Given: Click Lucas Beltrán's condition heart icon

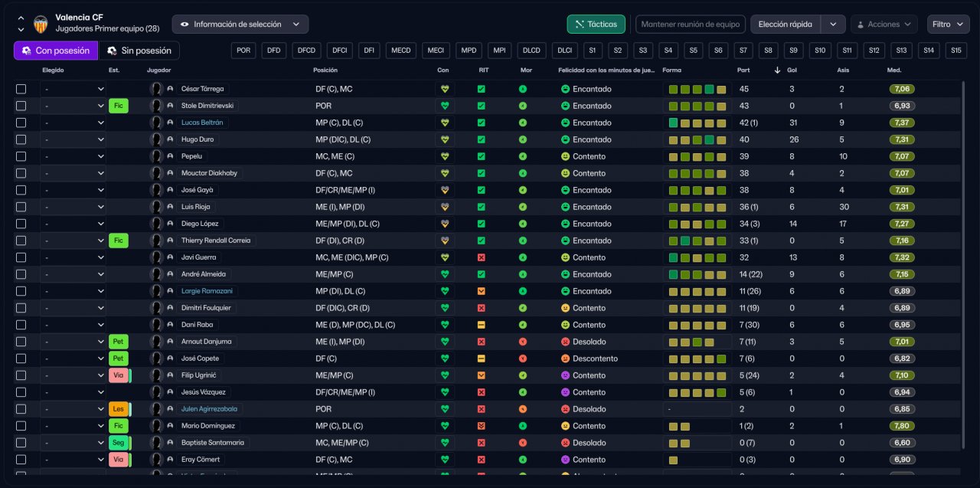Looking at the screenshot, I should (x=444, y=123).
